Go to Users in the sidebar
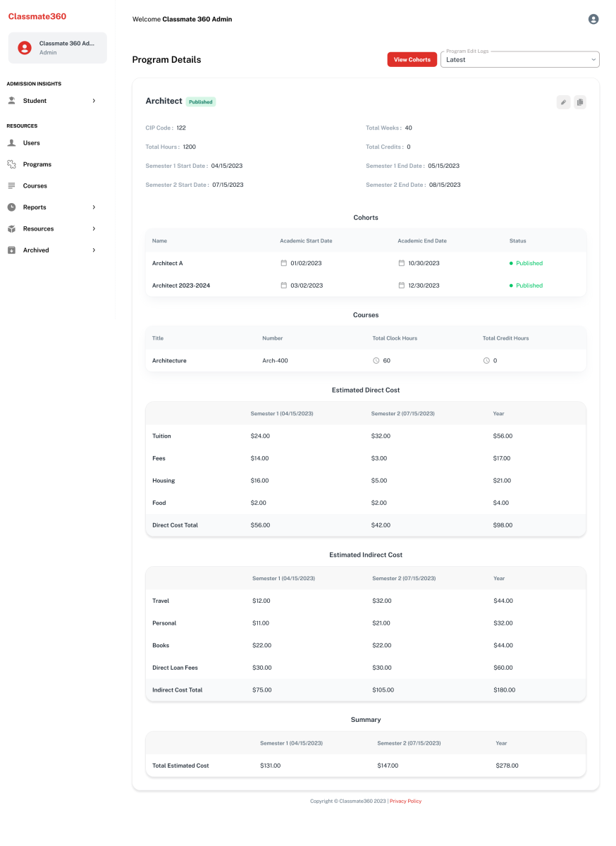616x846 pixels. tap(32, 143)
